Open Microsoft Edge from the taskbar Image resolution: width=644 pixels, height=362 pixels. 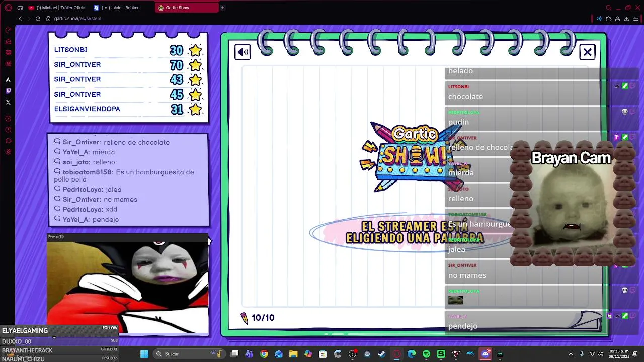click(x=412, y=354)
